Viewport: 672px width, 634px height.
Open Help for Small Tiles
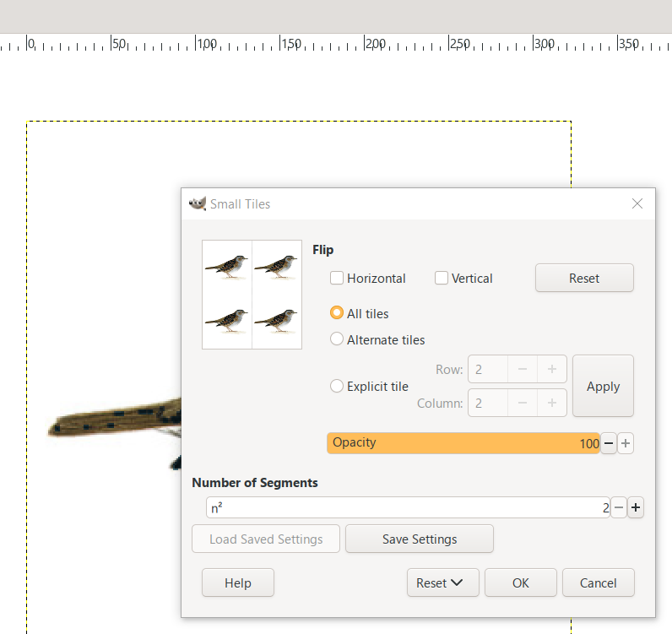[x=238, y=583]
